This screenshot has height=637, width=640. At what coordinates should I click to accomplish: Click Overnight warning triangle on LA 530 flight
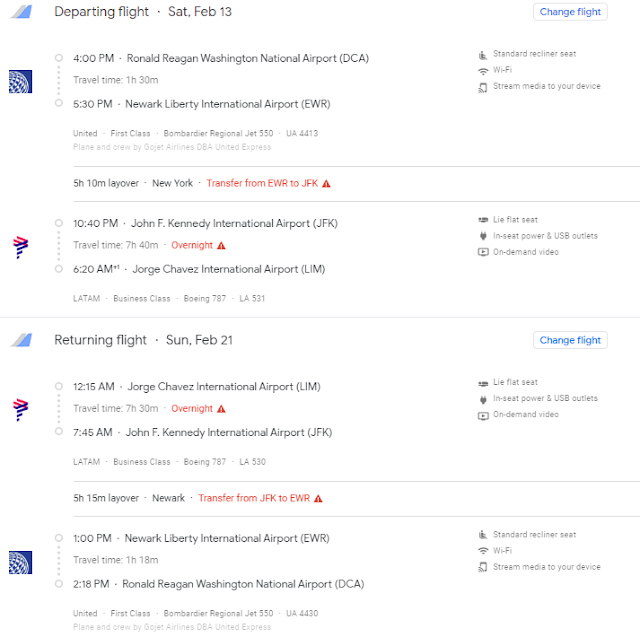221,408
